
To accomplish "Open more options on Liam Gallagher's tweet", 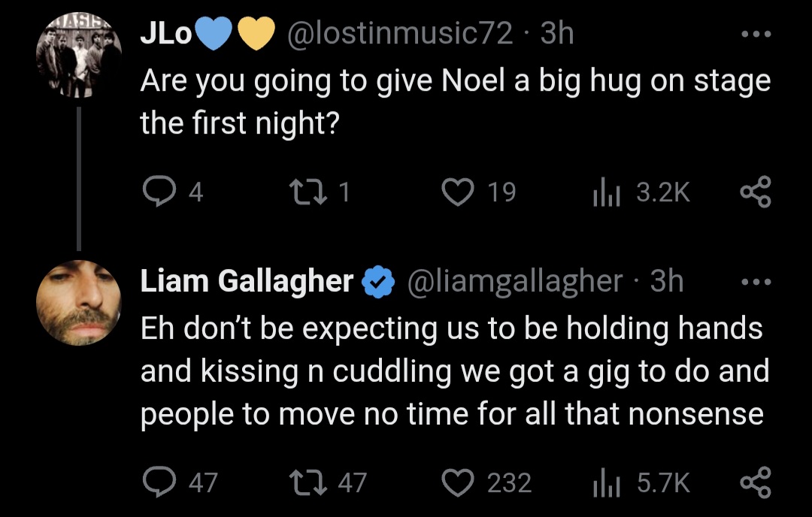I will coord(756,283).
